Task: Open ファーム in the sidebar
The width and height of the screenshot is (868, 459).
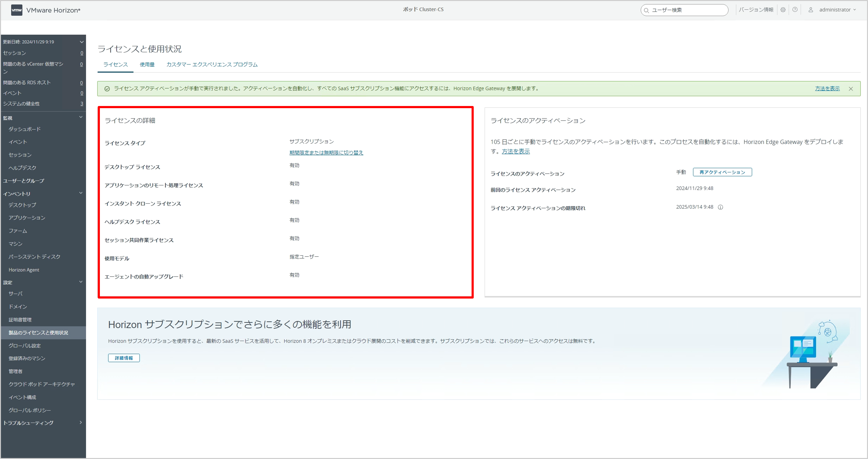Action: [18, 231]
